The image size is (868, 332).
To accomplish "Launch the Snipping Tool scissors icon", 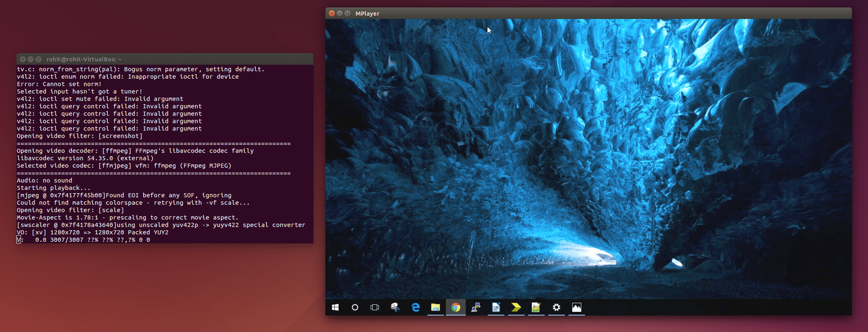I will [395, 307].
